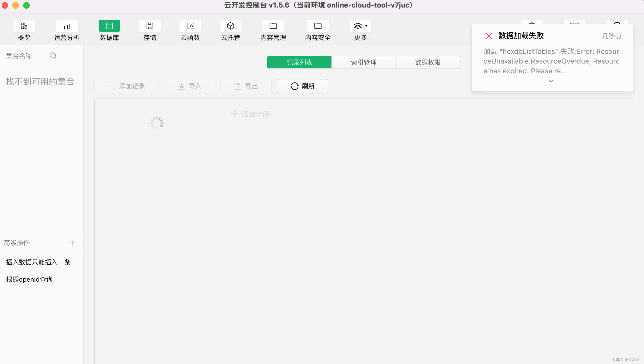Open the 内容管理 content management icon
The height and width of the screenshot is (364, 644).
(273, 26)
